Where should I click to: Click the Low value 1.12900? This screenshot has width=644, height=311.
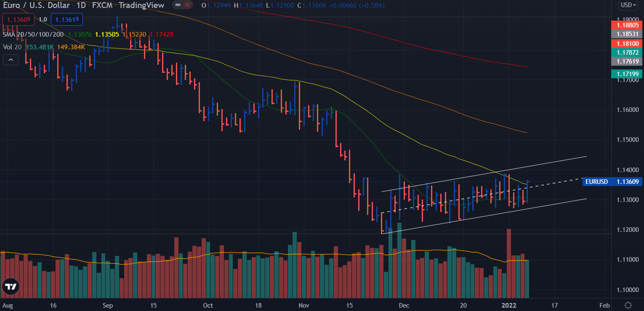[x=283, y=5]
